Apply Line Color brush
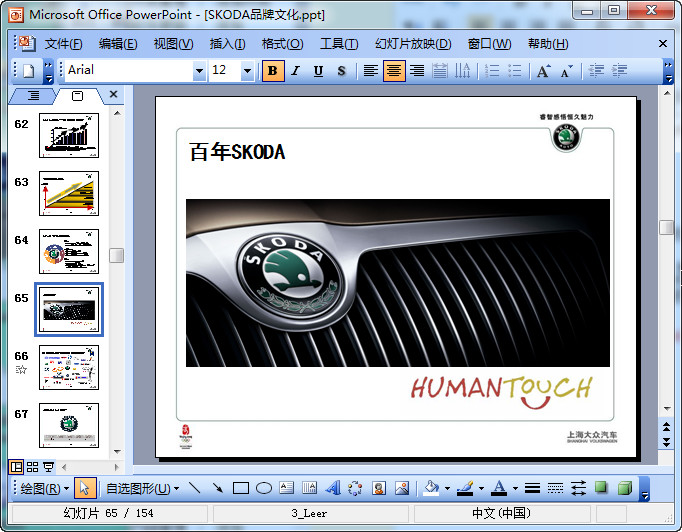682x532 pixels. point(465,488)
